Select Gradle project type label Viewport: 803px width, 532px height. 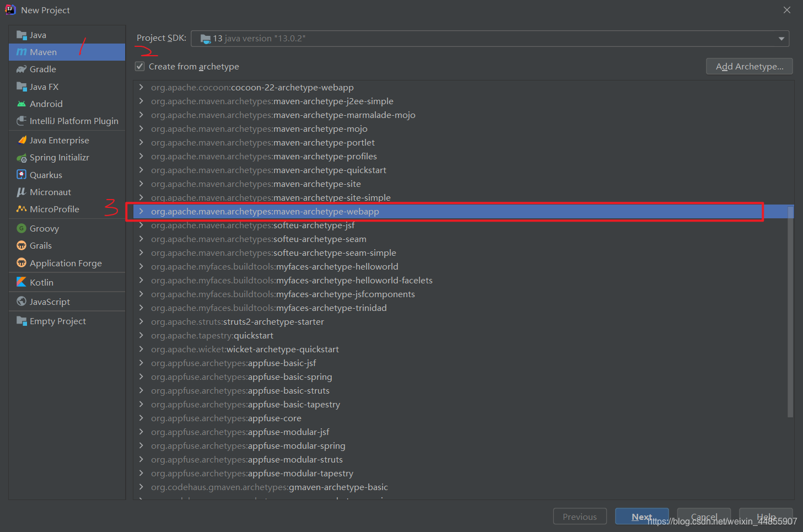[43, 69]
